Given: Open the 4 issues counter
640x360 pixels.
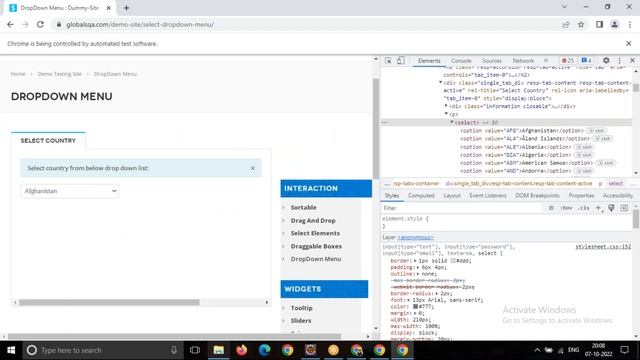Looking at the screenshot, I should pyautogui.click(x=587, y=60).
